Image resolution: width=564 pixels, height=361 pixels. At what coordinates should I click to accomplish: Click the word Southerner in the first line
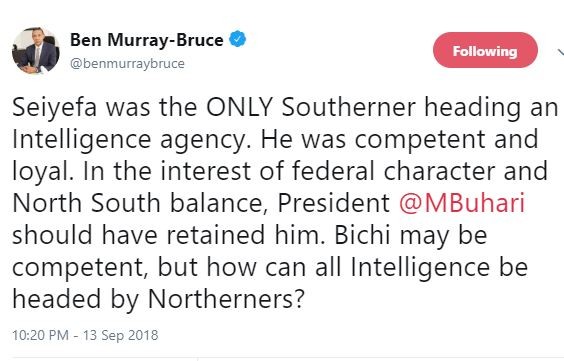[348, 107]
